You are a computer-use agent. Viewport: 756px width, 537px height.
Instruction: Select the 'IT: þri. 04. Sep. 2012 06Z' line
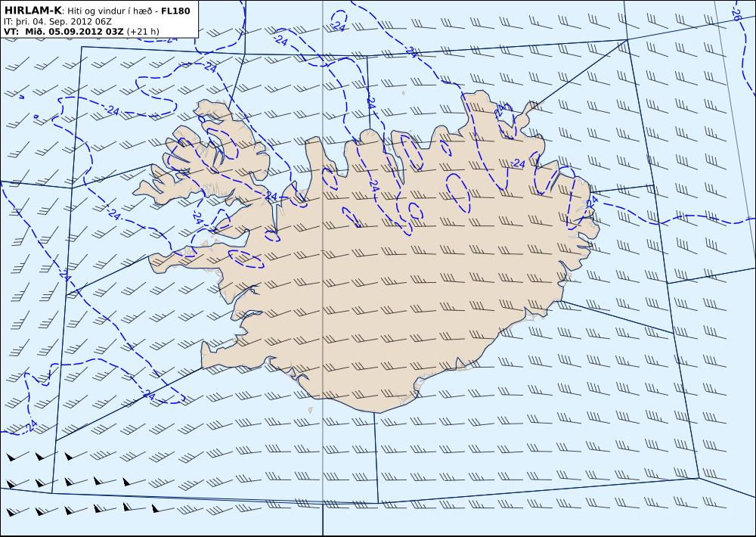tap(57, 22)
